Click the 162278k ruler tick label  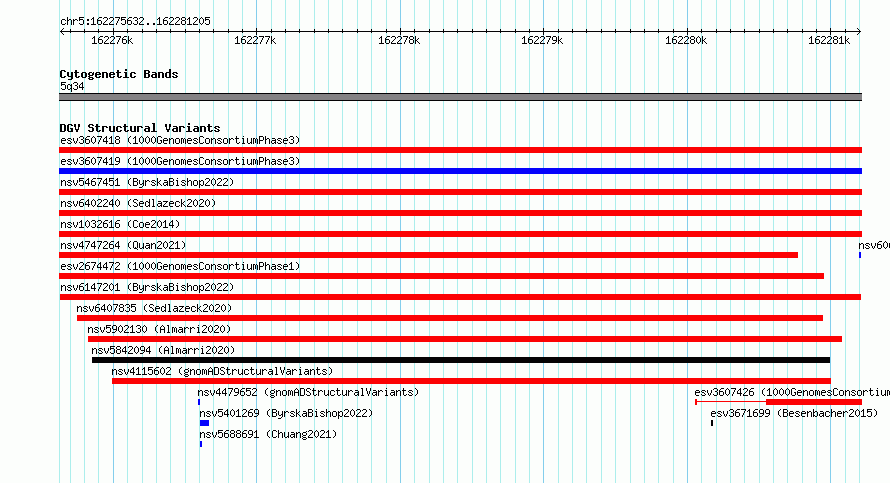click(399, 40)
